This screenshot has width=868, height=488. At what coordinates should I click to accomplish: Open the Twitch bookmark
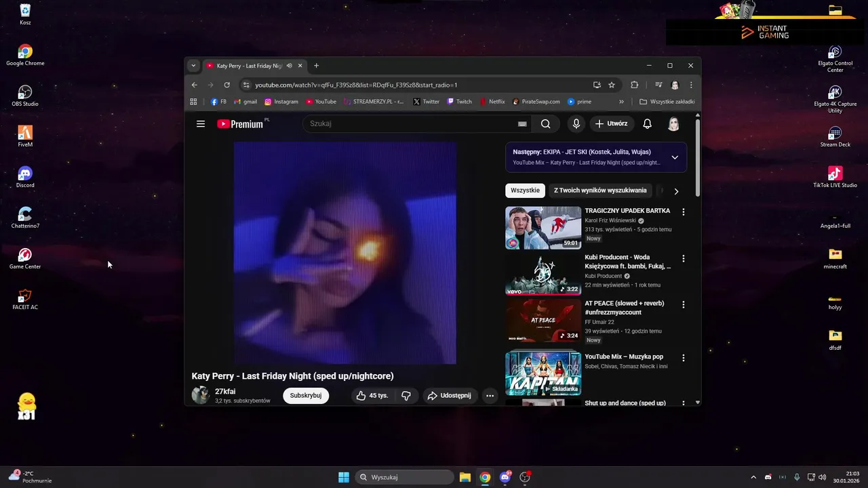pyautogui.click(x=459, y=102)
